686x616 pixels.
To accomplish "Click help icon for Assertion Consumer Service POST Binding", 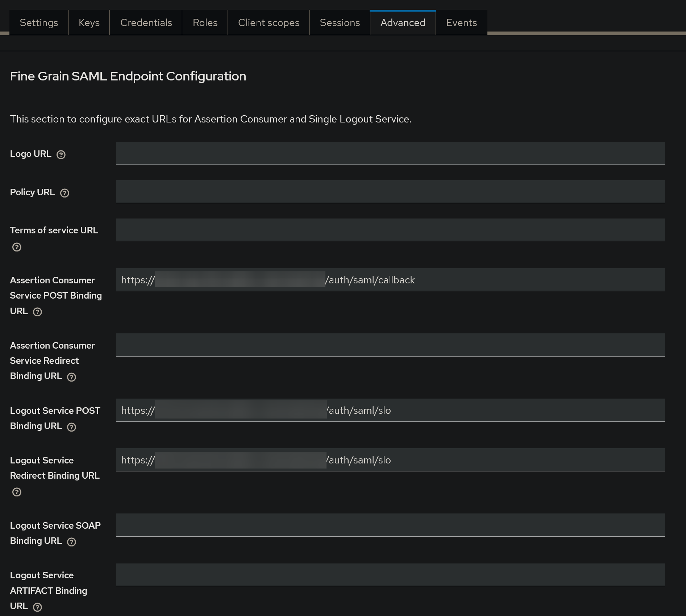I will (37, 312).
